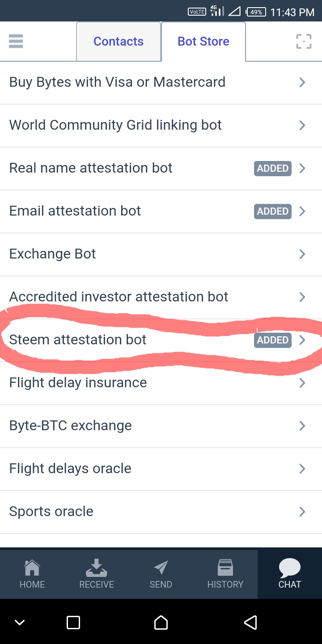Open Buy Bytes with Visa or Mastercard
Viewport: 322px width, 644px height.
[117, 82]
